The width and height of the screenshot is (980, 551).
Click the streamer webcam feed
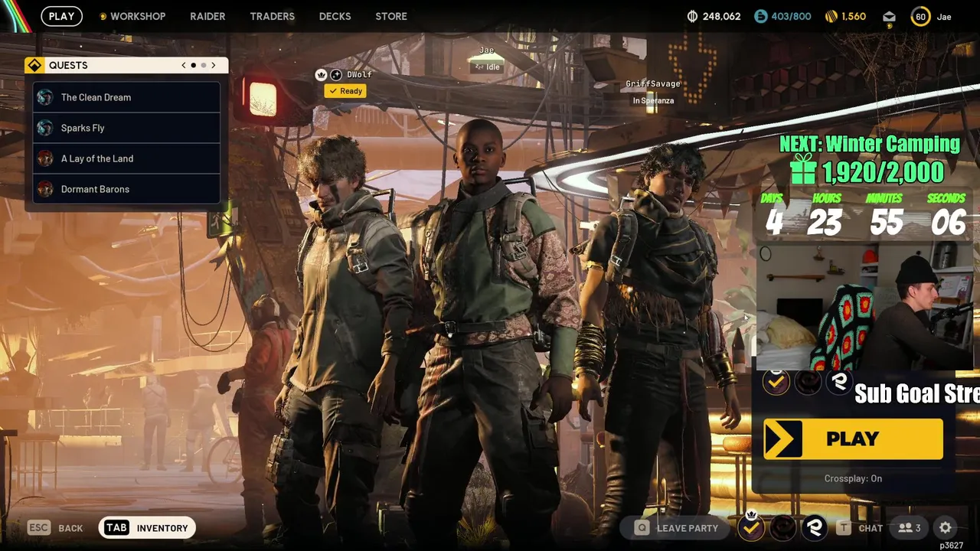coord(865,306)
